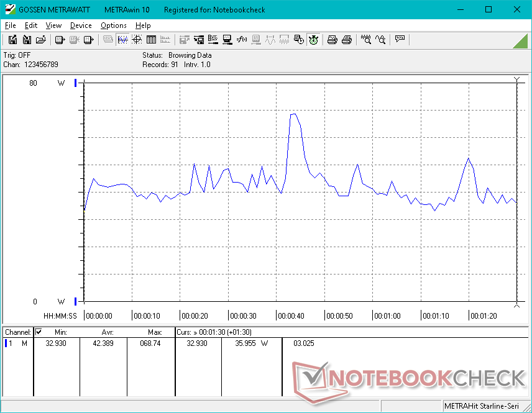Screen dimensions: 532x413
Task: Click METRAHit Starline-Seri status bar entry
Action: (x=482, y=406)
